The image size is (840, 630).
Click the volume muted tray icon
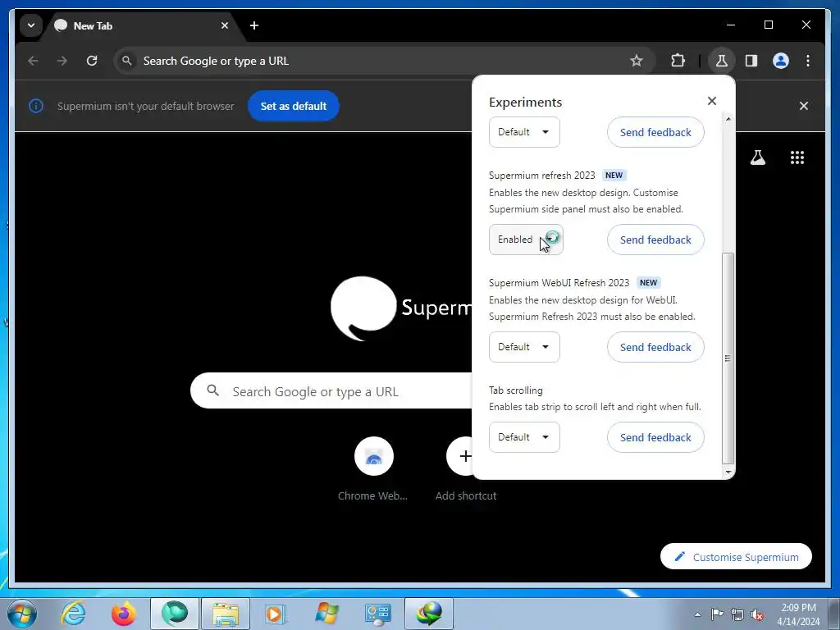click(757, 614)
